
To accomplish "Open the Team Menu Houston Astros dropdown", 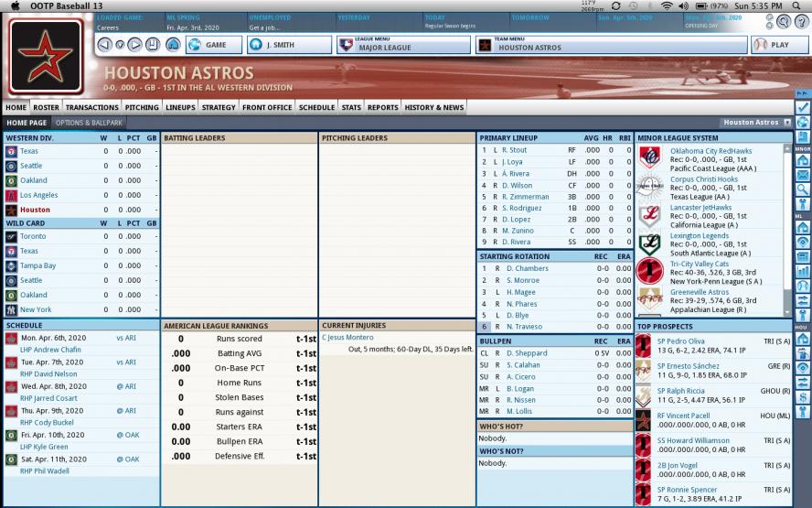I will [x=612, y=45].
